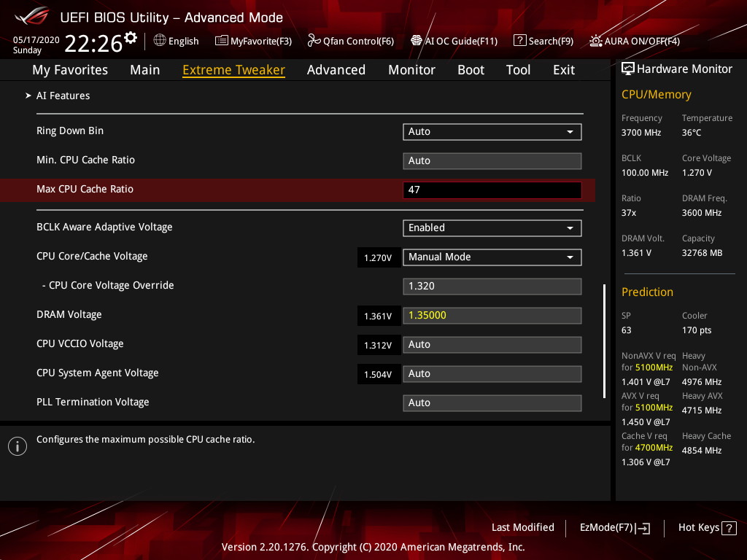The height and width of the screenshot is (560, 747).
Task: Open the Advanced tab
Action: (x=336, y=70)
